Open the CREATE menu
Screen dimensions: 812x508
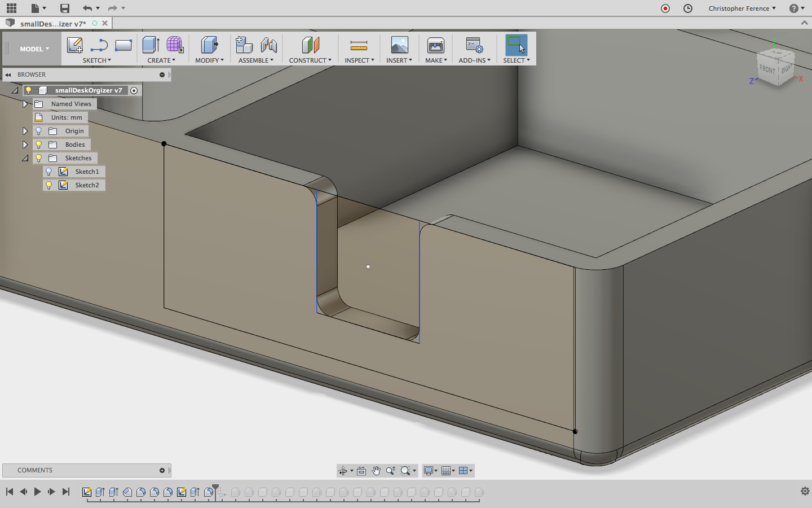pos(161,60)
